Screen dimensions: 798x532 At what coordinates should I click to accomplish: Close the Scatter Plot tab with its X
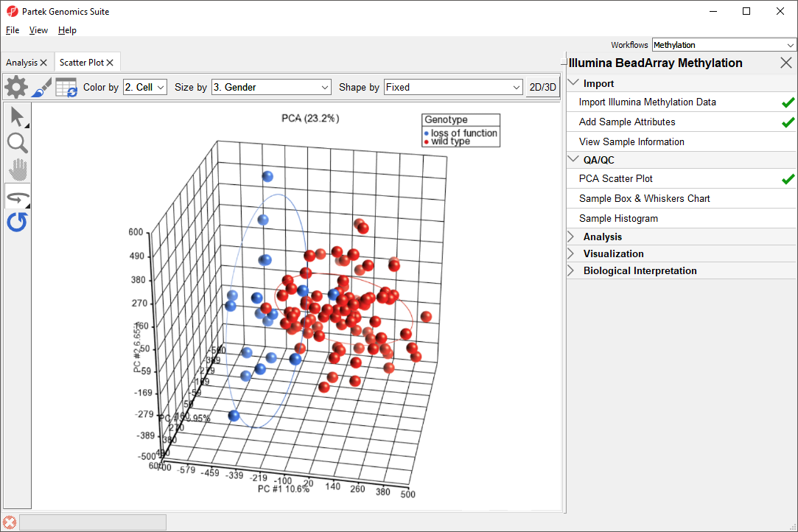point(110,63)
